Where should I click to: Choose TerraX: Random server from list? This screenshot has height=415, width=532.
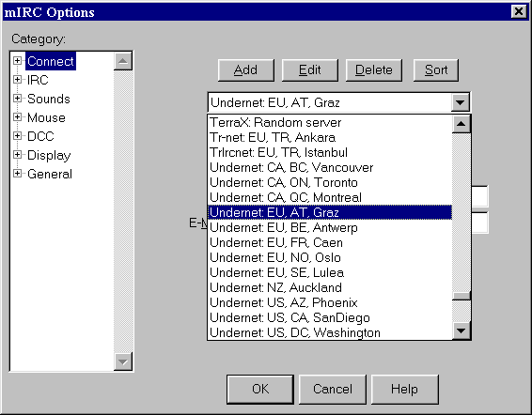330,122
